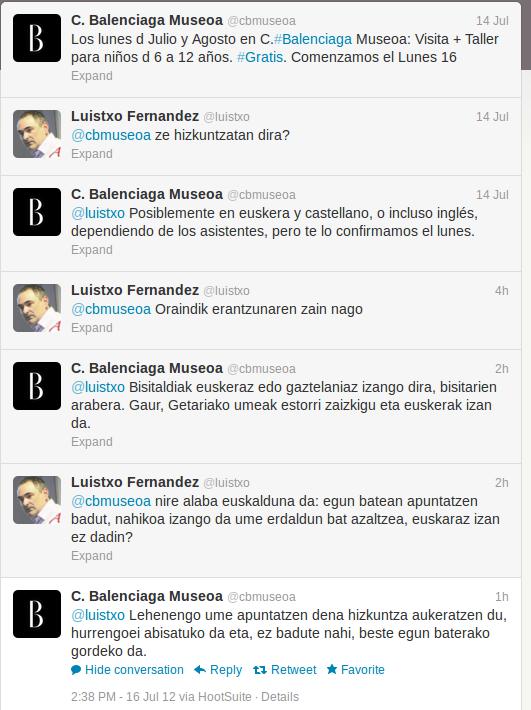This screenshot has height=710, width=531.
Task: Open the '2:38 PM - 16 Jul 12' timestamp
Action: (x=122, y=696)
